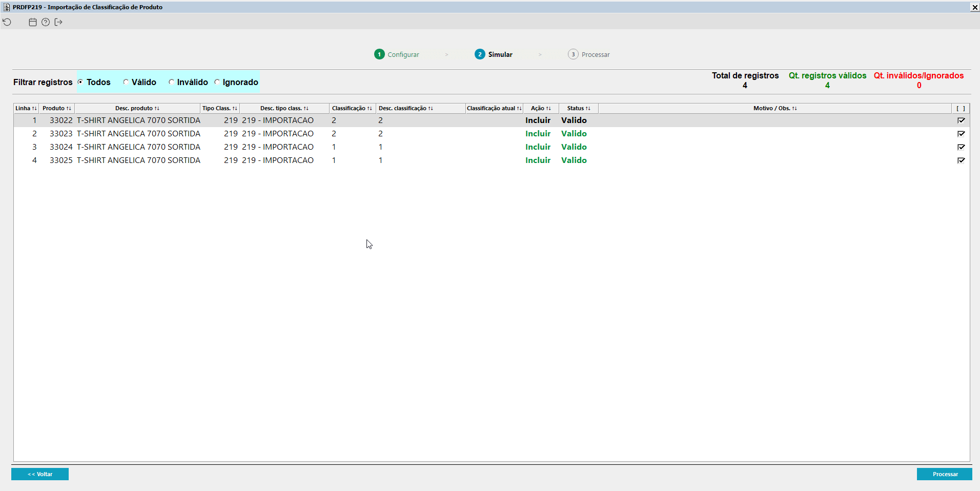Image resolution: width=980 pixels, height=491 pixels.
Task: Click Incluir action in row 33024
Action: pyautogui.click(x=538, y=147)
